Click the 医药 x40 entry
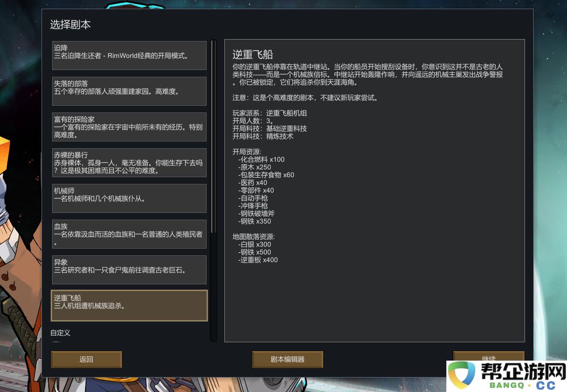 click(252, 182)
